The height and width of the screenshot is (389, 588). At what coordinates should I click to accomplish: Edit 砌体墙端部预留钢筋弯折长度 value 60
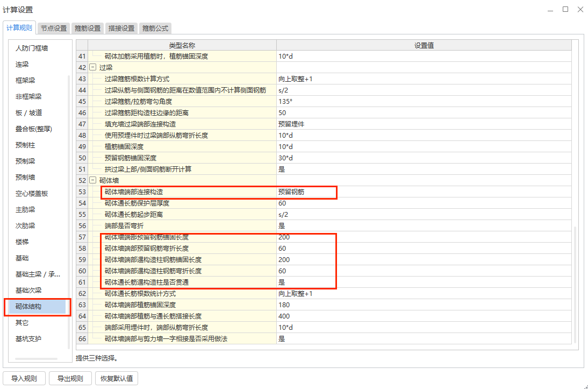coord(424,248)
